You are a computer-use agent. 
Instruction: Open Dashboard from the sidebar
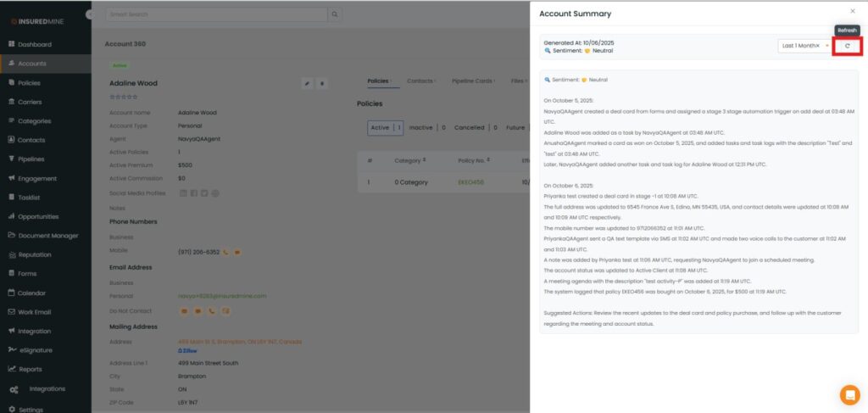coord(35,44)
